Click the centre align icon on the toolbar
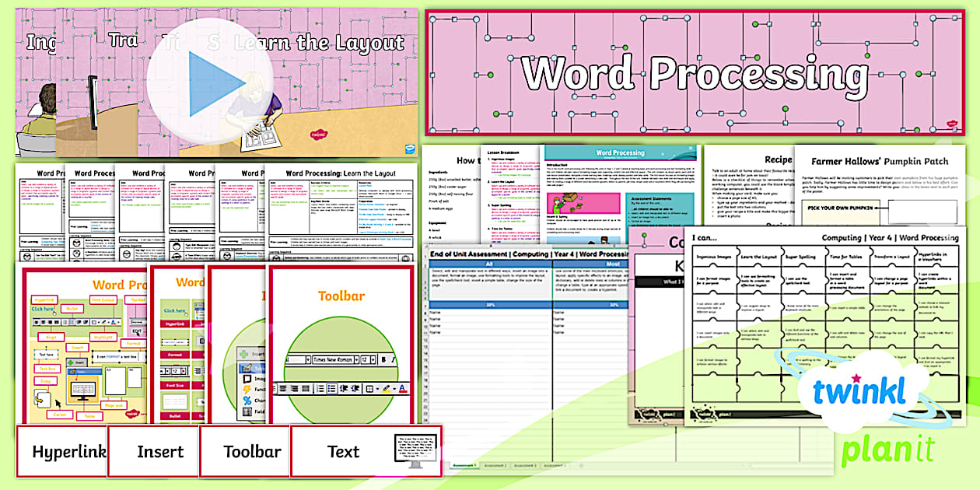 pyautogui.click(x=283, y=388)
